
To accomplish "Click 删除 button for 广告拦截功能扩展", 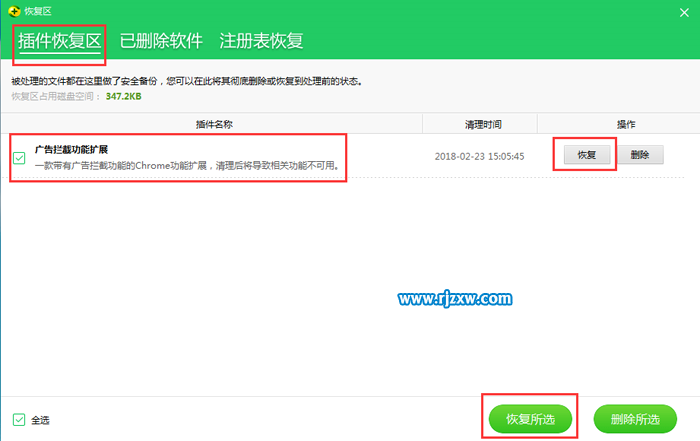I will [x=640, y=155].
